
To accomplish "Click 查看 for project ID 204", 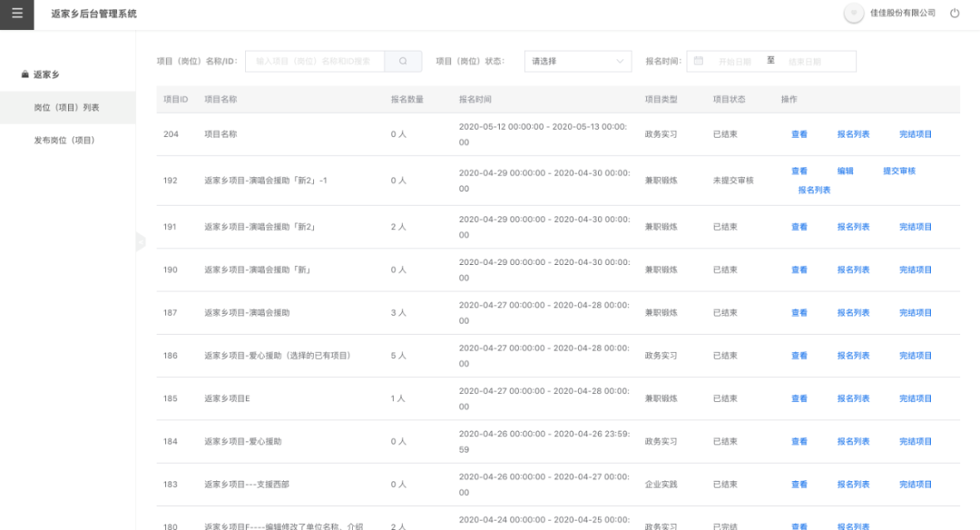I will click(799, 134).
